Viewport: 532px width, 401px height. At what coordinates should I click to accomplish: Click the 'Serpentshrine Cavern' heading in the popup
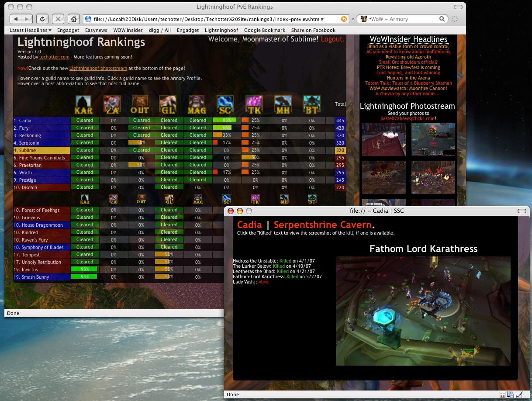[x=323, y=225]
